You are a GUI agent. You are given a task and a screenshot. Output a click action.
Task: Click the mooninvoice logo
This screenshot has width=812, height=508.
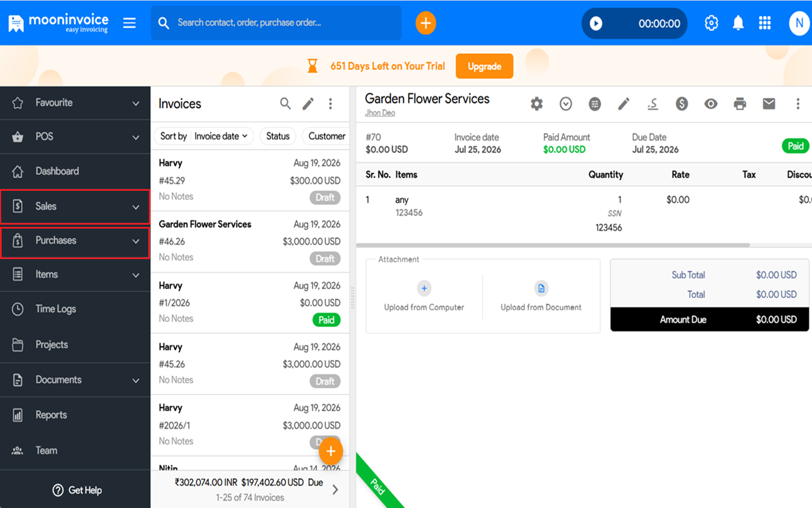(58, 23)
